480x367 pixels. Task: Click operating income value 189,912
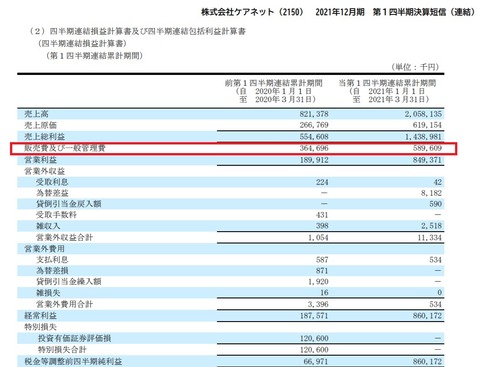[x=314, y=160]
